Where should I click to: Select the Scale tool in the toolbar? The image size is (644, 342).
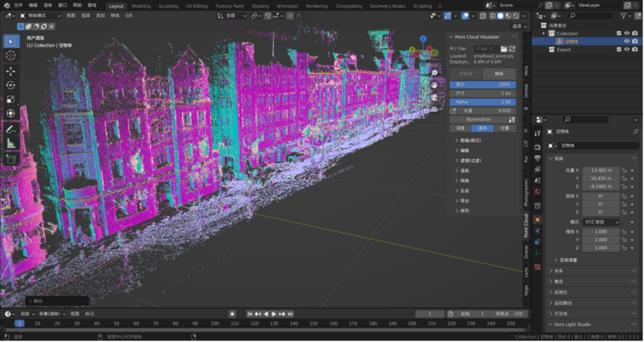(x=11, y=99)
